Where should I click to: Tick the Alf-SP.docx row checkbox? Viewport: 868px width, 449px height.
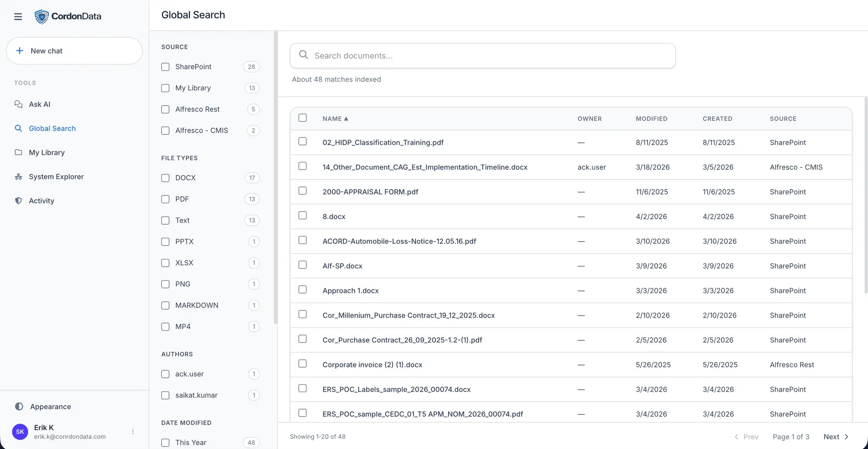303,265
